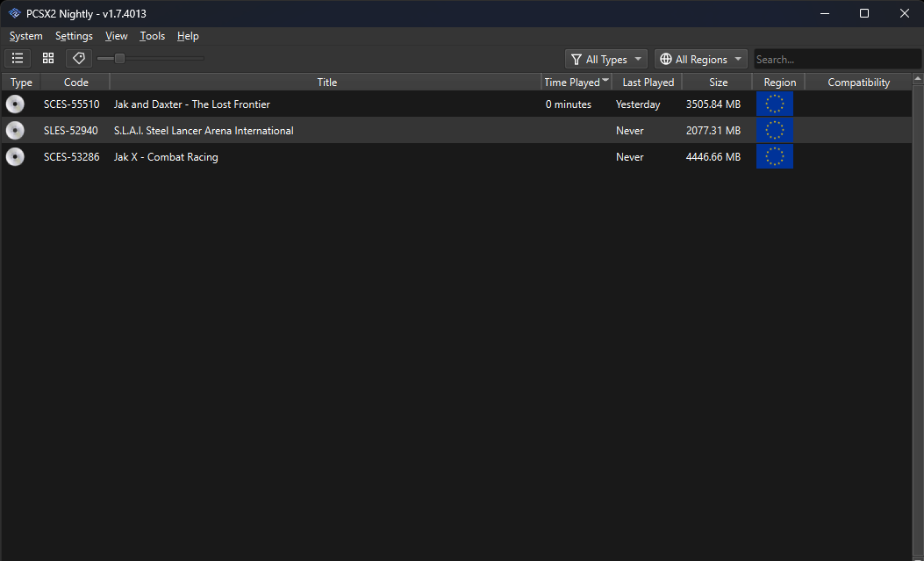Sort by the Code column header

coord(76,83)
